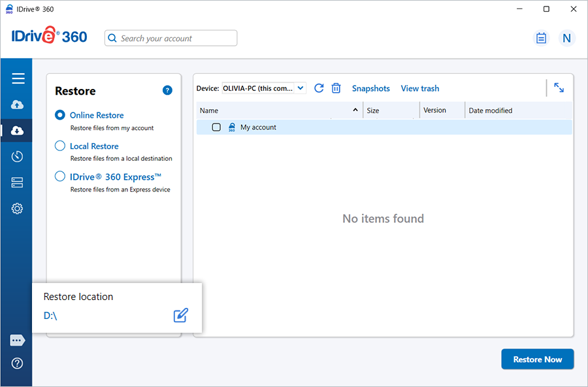The image size is (588, 387).
Task: Open the hamburger menu in sidebar
Action: [18, 78]
